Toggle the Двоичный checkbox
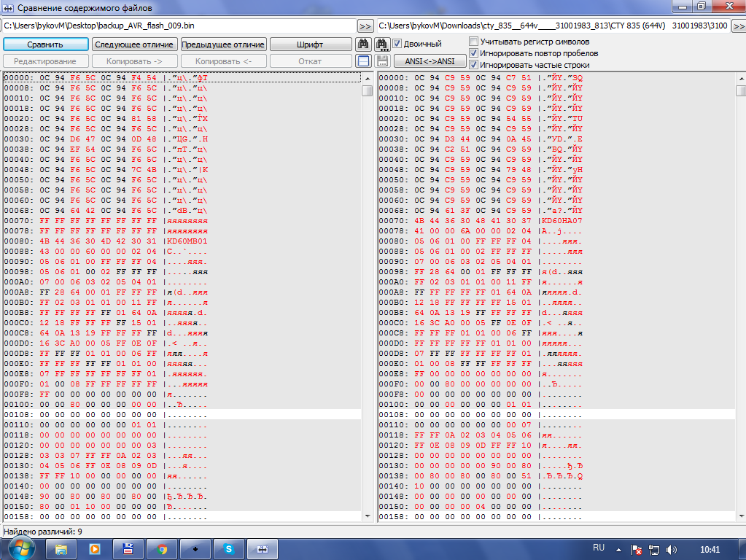The height and width of the screenshot is (560, 746). pos(397,44)
